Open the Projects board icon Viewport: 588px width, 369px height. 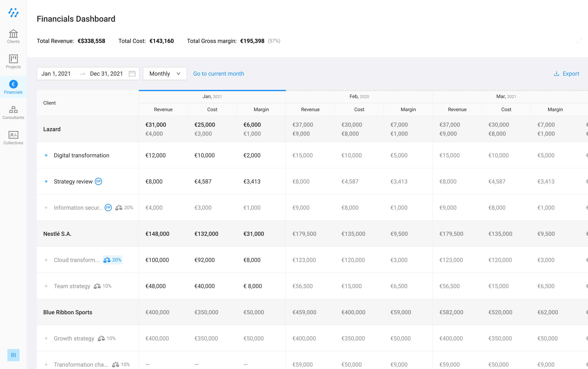coord(13,59)
